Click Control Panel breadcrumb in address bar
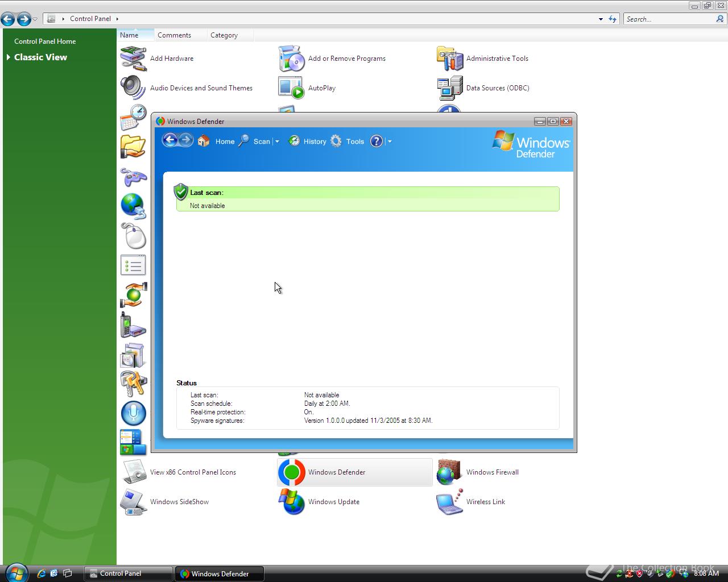The image size is (728, 582). tap(90, 18)
